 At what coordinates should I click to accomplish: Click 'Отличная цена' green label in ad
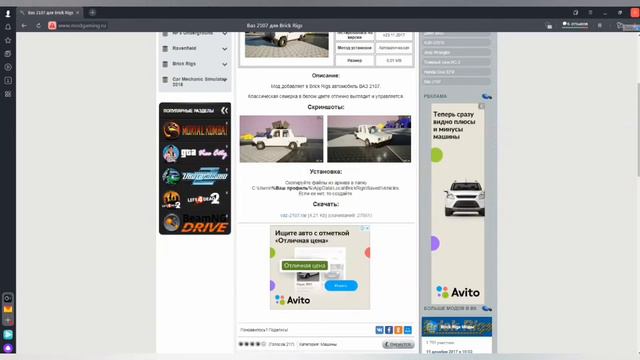coord(304,265)
